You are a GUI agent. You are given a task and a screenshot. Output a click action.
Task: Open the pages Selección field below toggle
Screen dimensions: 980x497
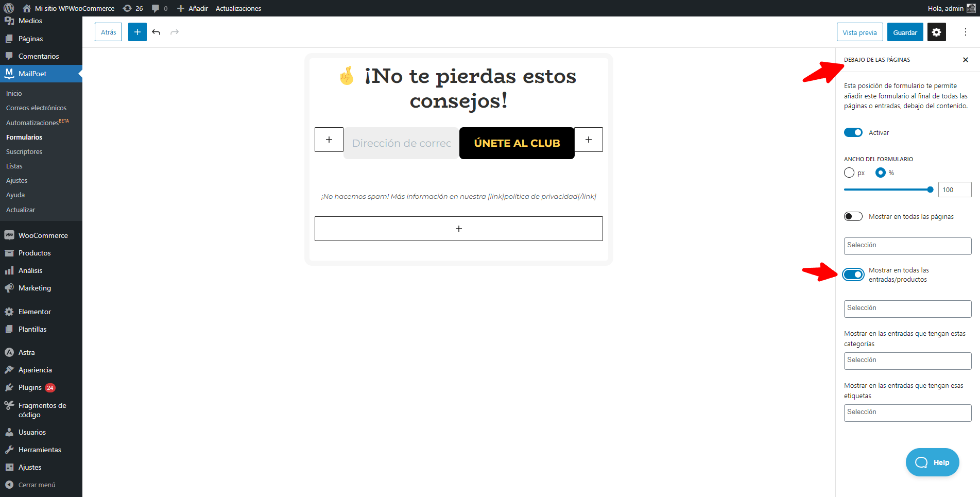point(907,246)
